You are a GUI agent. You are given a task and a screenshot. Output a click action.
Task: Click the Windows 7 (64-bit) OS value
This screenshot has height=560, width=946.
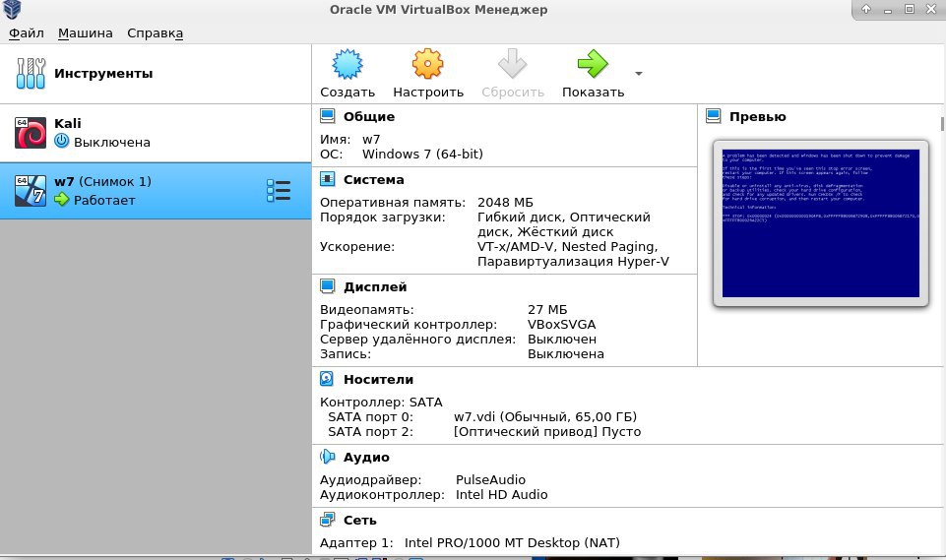[x=422, y=154]
